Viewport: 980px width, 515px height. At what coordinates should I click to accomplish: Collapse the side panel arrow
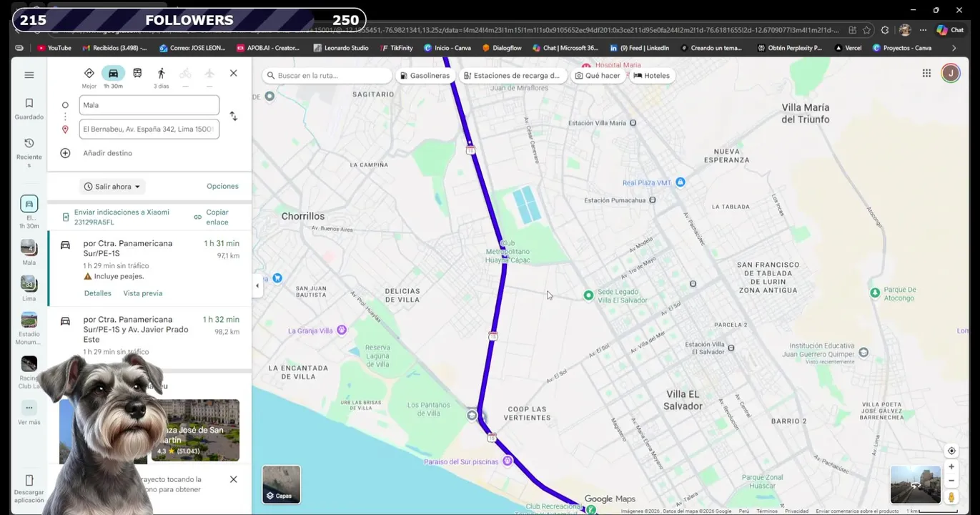tap(257, 285)
